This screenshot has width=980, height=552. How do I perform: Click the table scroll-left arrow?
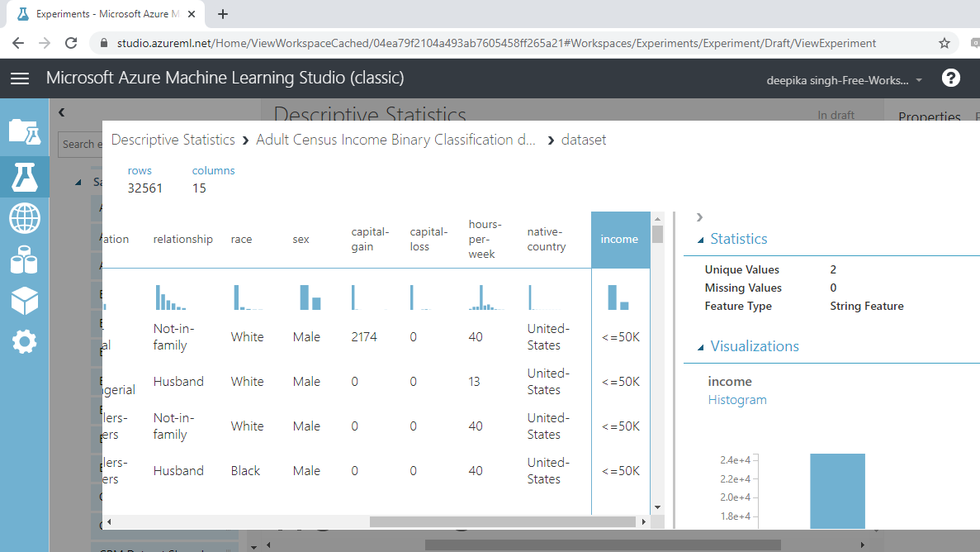coord(109,522)
